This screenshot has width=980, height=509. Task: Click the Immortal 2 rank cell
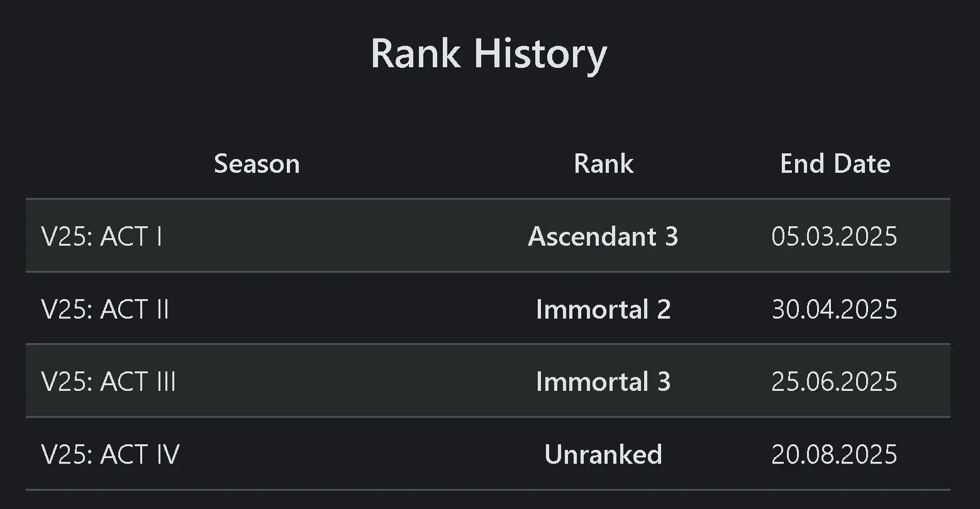[x=603, y=310]
